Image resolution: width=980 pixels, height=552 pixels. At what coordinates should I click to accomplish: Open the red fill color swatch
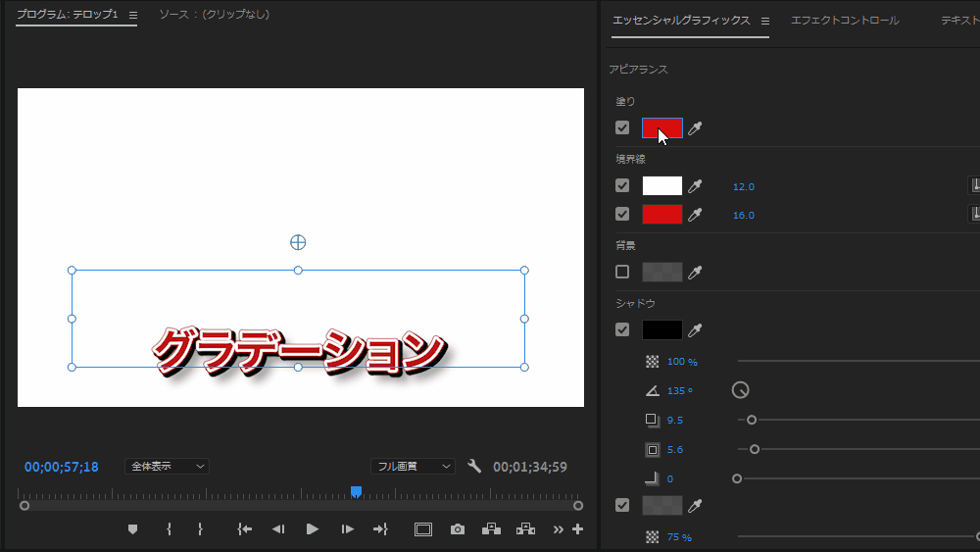tap(662, 128)
